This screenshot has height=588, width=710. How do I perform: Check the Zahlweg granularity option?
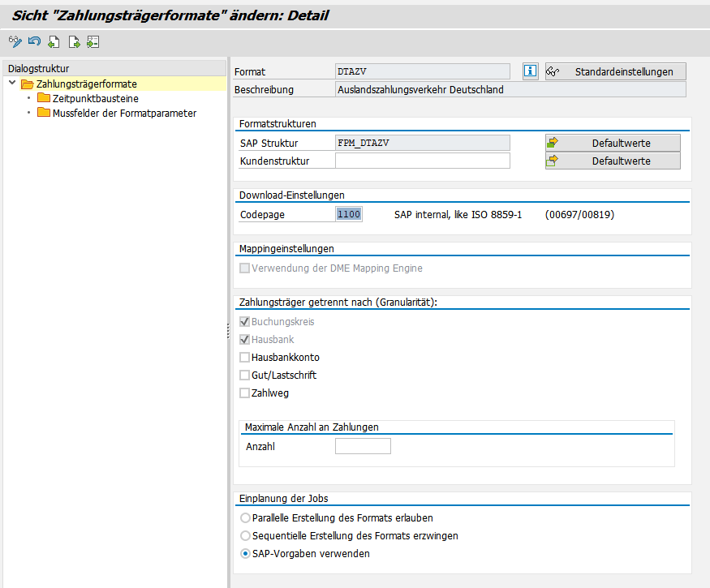coord(244,393)
